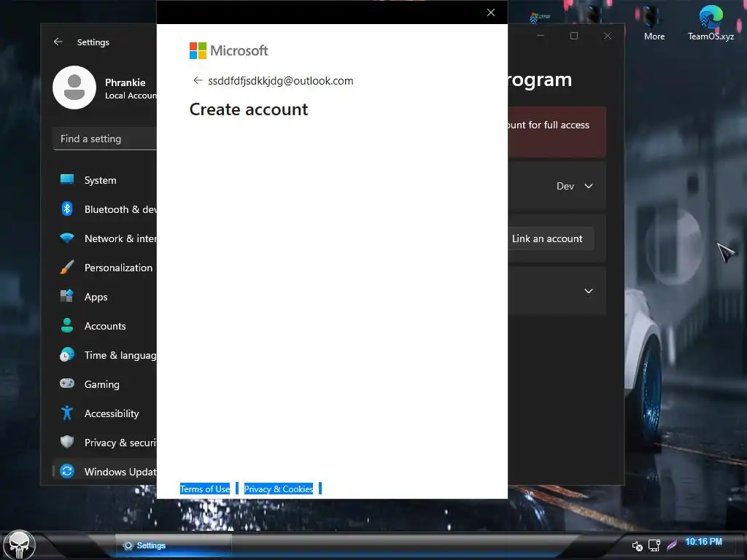The width and height of the screenshot is (747, 560).
Task: Open Time & language settings
Action: click(105, 355)
